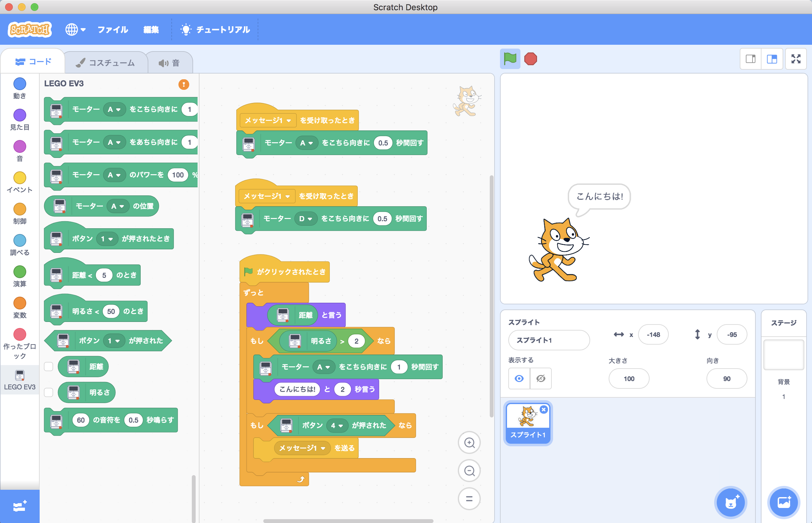
Task: Select the イベント block category
Action: point(20,182)
